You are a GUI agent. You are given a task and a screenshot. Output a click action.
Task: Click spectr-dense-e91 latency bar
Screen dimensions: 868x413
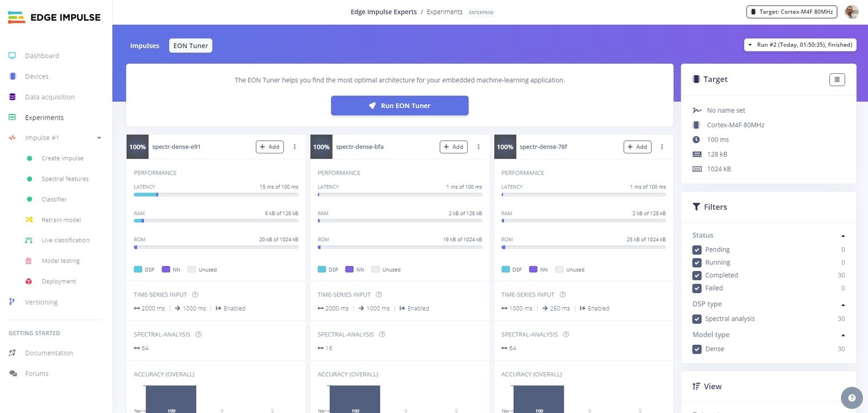[x=216, y=195]
